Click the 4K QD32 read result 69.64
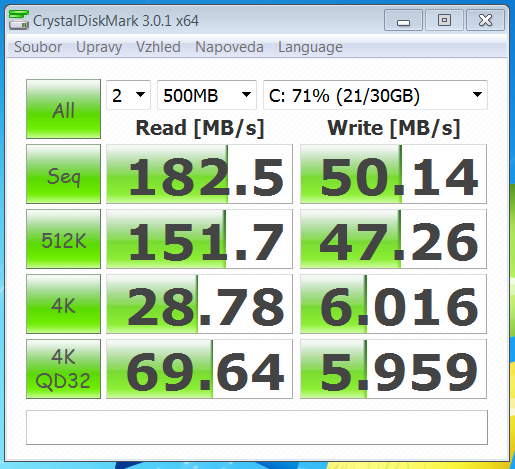The height and width of the screenshot is (469, 515). 199,369
